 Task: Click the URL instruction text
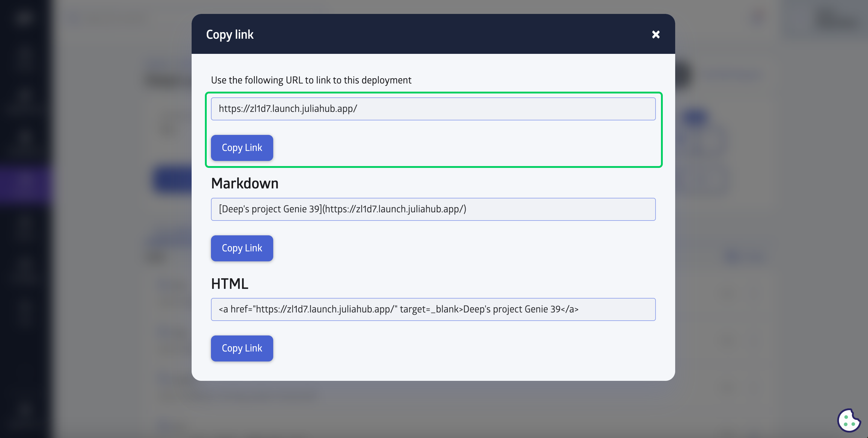[x=311, y=80]
